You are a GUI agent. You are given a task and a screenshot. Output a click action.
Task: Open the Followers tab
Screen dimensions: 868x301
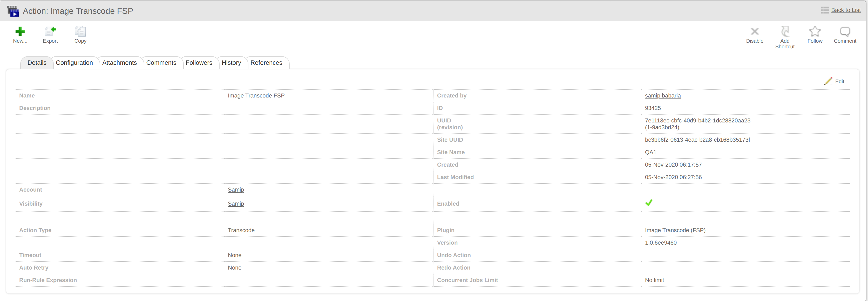tap(199, 62)
